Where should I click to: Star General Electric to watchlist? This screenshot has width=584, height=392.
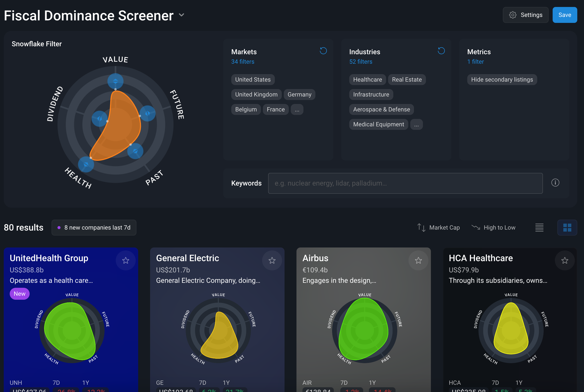click(272, 260)
